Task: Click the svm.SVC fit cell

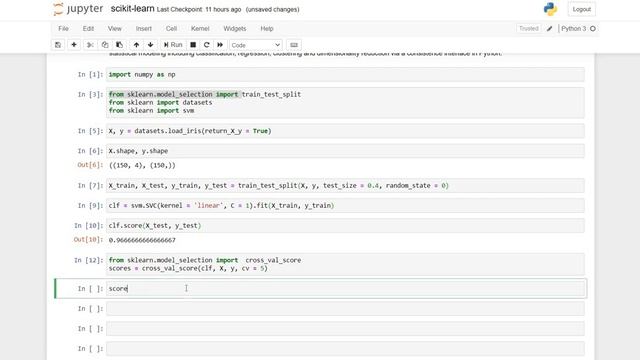Action: [x=345, y=206]
